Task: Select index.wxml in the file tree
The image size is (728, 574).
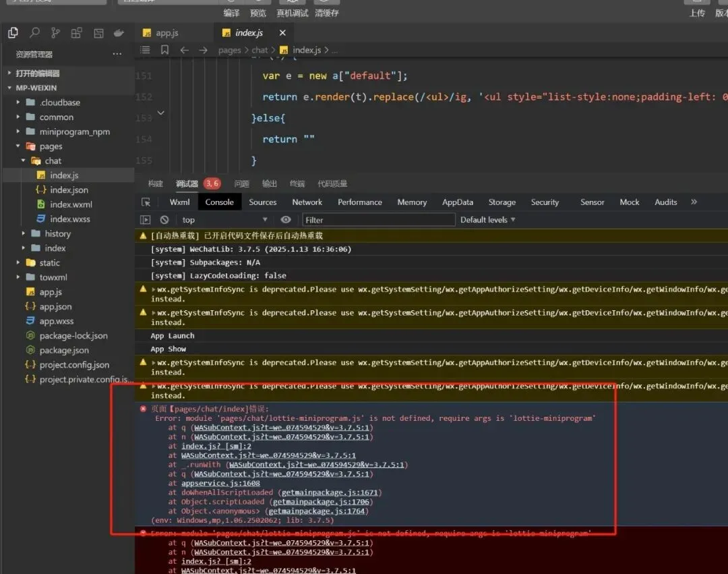Action: [71, 204]
